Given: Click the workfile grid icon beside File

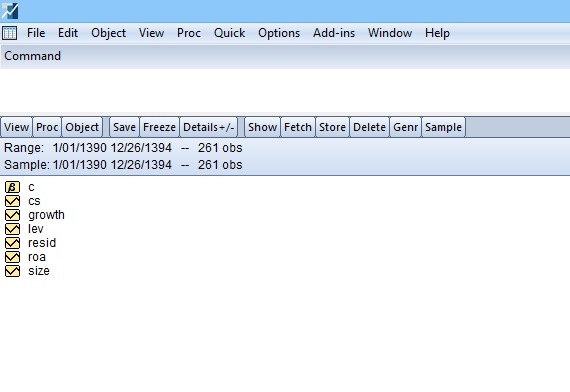Looking at the screenshot, I should [9, 33].
